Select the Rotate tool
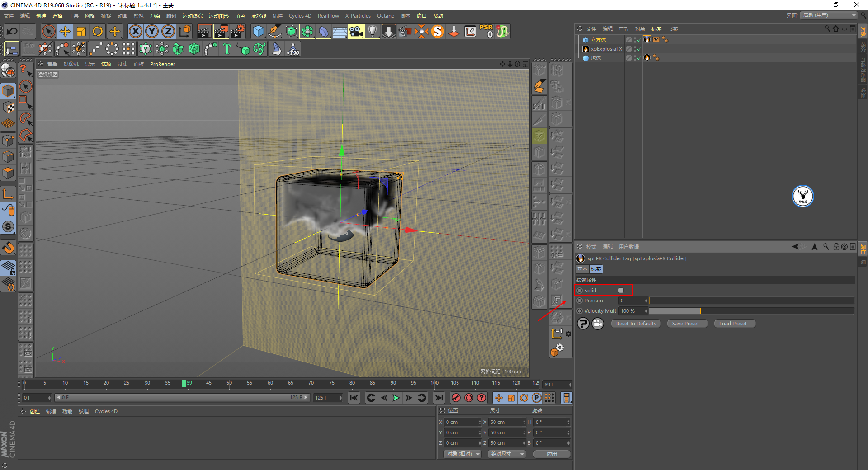The height and width of the screenshot is (470, 868). [x=98, y=31]
